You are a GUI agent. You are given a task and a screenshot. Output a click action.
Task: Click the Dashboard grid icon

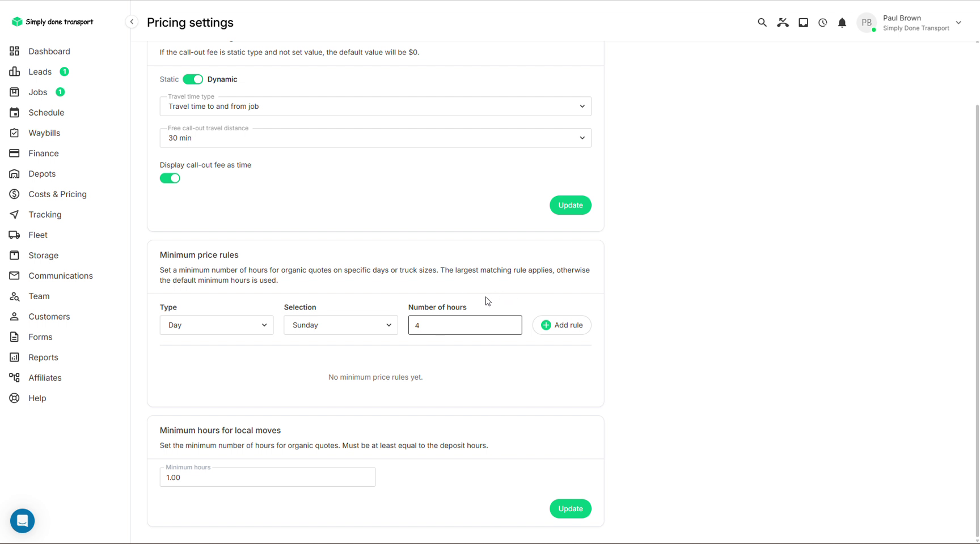point(14,51)
